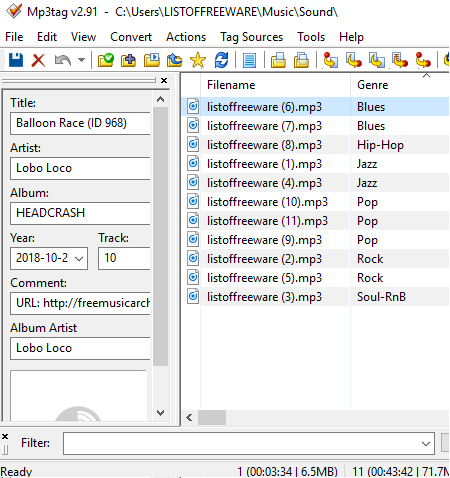Save tags with the floppy disk icon

(x=16, y=61)
